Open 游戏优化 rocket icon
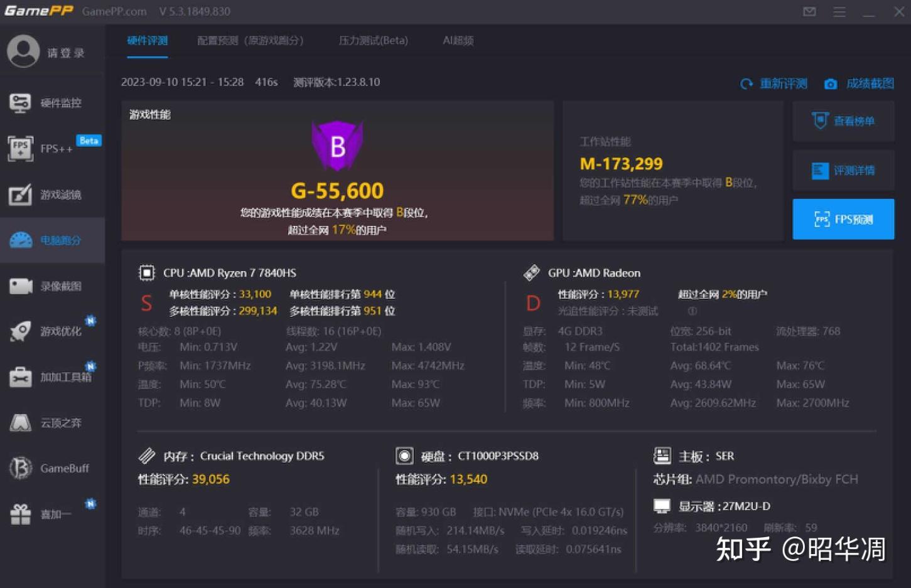This screenshot has height=588, width=911. coord(20,331)
